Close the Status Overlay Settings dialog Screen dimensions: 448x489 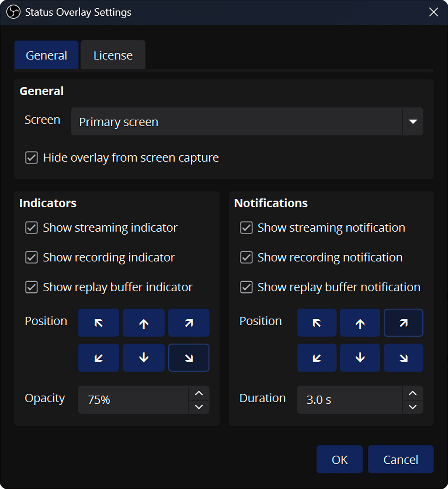pos(434,12)
